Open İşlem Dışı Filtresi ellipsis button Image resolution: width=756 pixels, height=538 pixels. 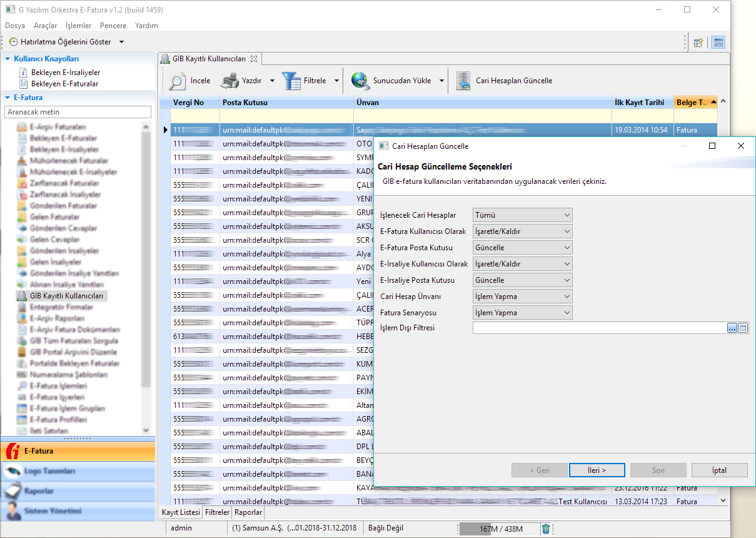tap(732, 328)
